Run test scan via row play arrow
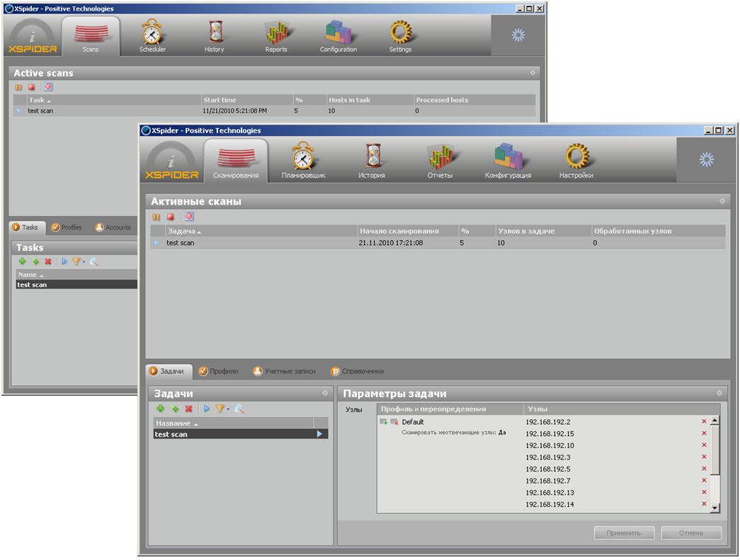This screenshot has width=740, height=560. click(x=319, y=434)
